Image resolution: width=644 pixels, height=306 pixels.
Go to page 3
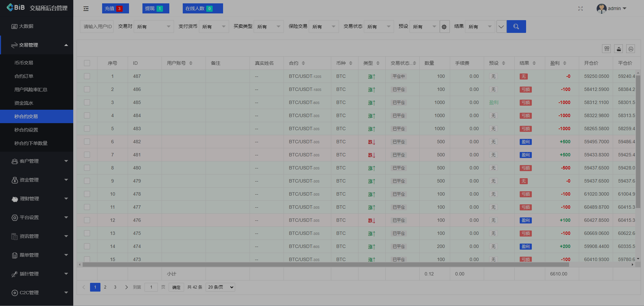coord(115,287)
